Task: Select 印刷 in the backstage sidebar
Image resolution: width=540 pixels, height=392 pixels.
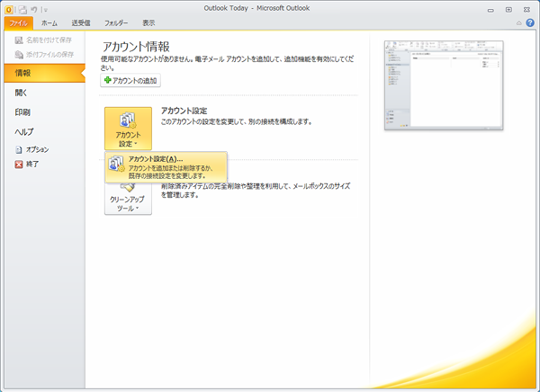Action: pos(22,112)
